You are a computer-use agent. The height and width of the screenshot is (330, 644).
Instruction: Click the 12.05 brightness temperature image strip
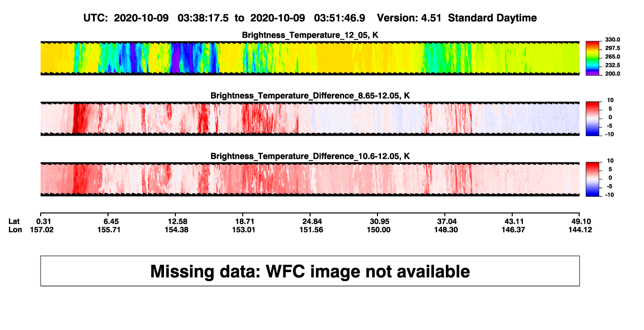pos(310,58)
